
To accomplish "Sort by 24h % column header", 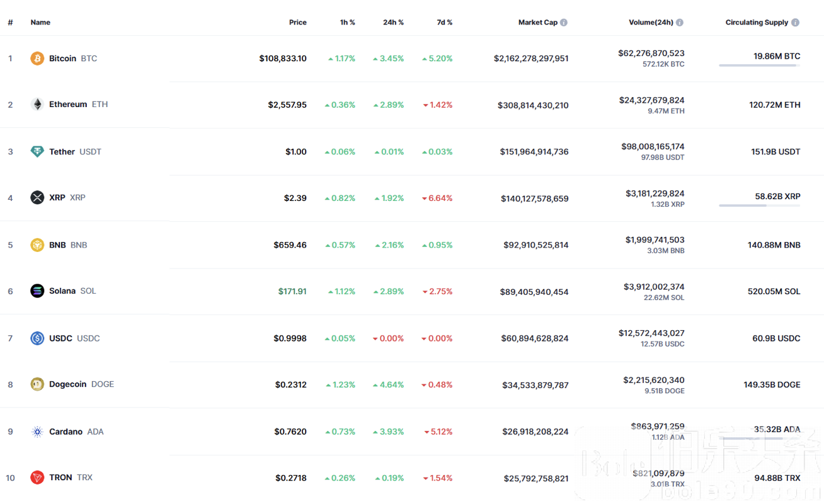I will [393, 23].
